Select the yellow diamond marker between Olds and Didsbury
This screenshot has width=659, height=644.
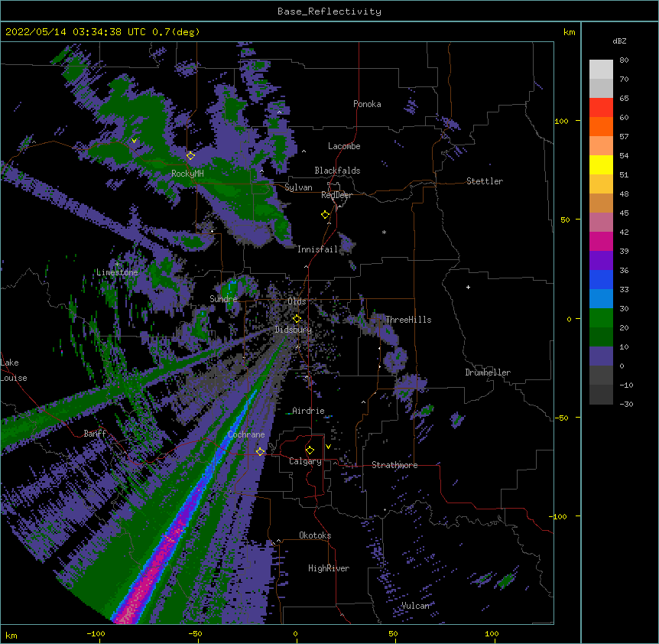tap(297, 318)
